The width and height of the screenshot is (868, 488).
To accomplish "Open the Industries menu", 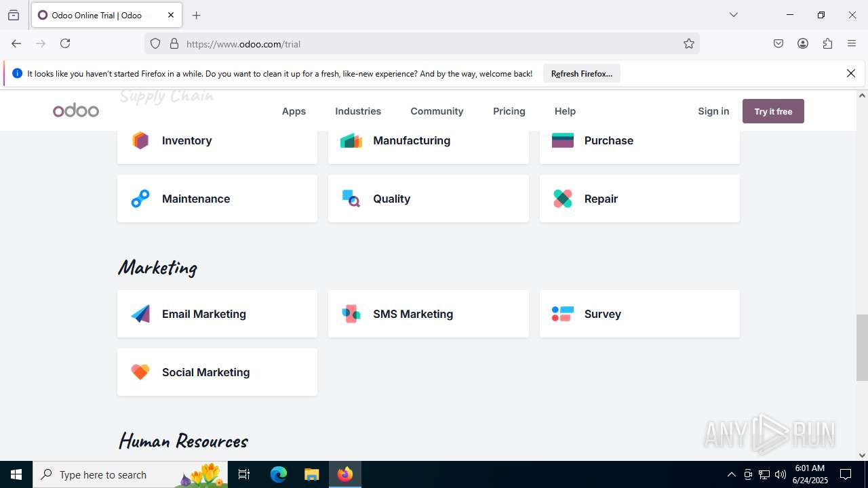I will tap(358, 111).
